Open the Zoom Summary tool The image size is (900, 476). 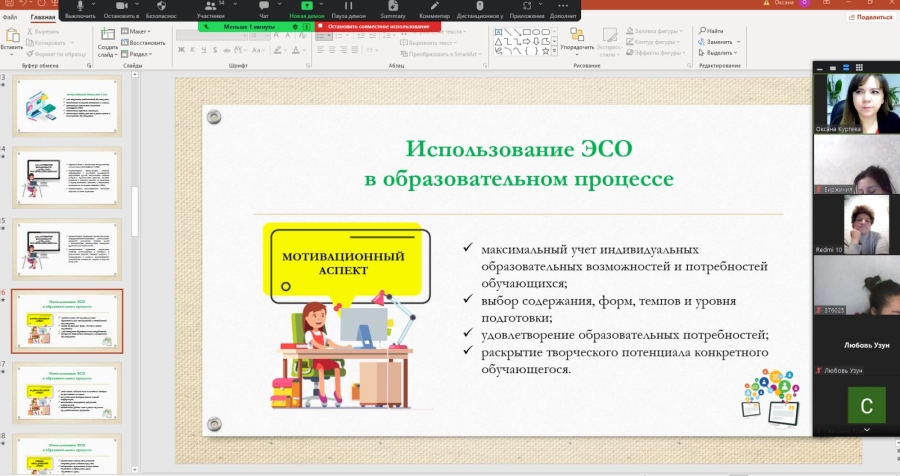pos(392,8)
